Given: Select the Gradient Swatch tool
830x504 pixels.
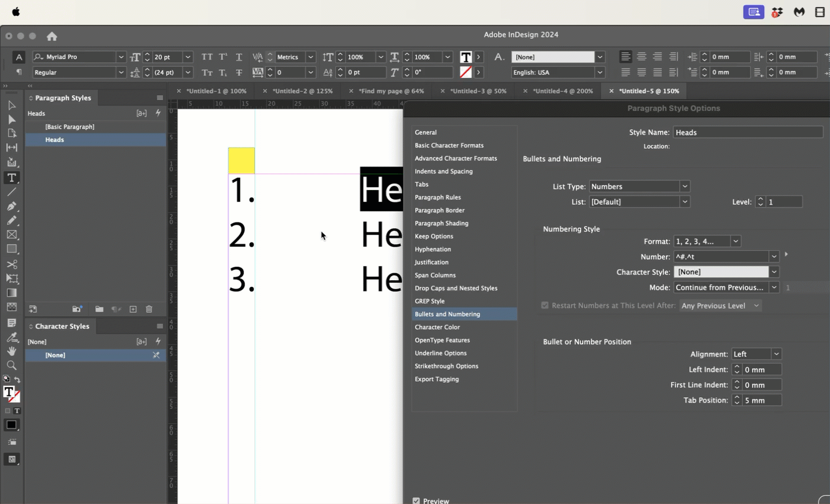Looking at the screenshot, I should (11, 293).
